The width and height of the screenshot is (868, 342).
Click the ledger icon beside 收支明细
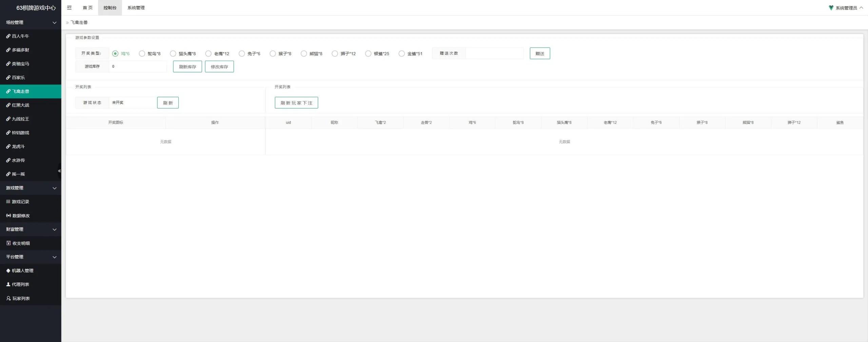(x=8, y=243)
